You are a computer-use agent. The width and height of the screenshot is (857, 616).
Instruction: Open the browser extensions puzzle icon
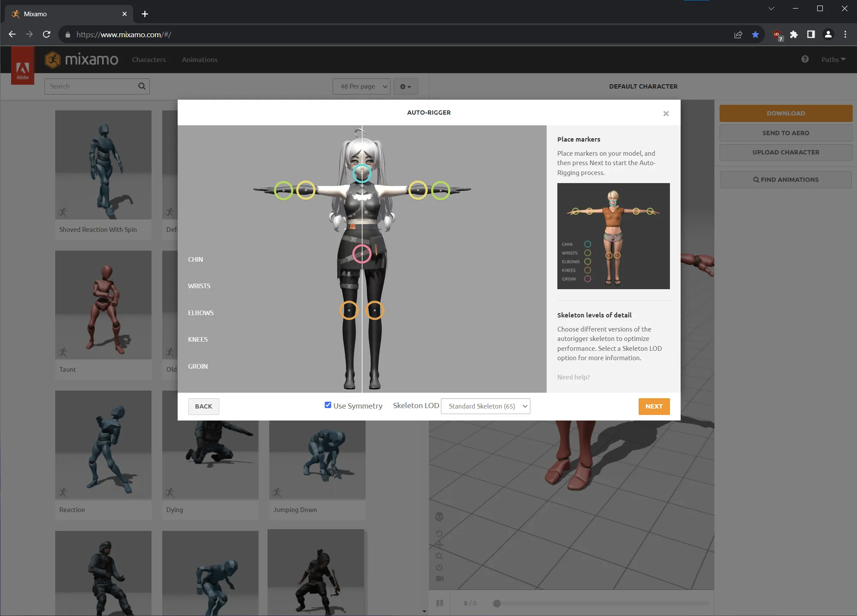(794, 34)
